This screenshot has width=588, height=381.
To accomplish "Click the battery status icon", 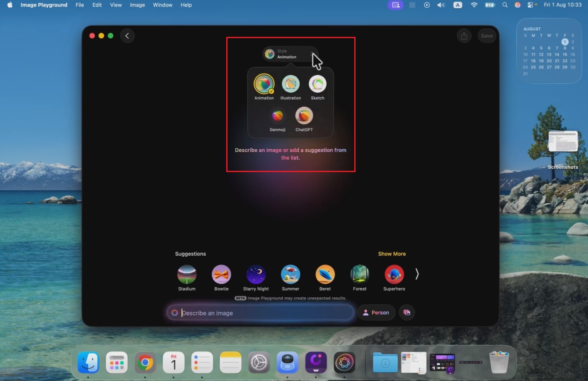I will coord(490,5).
